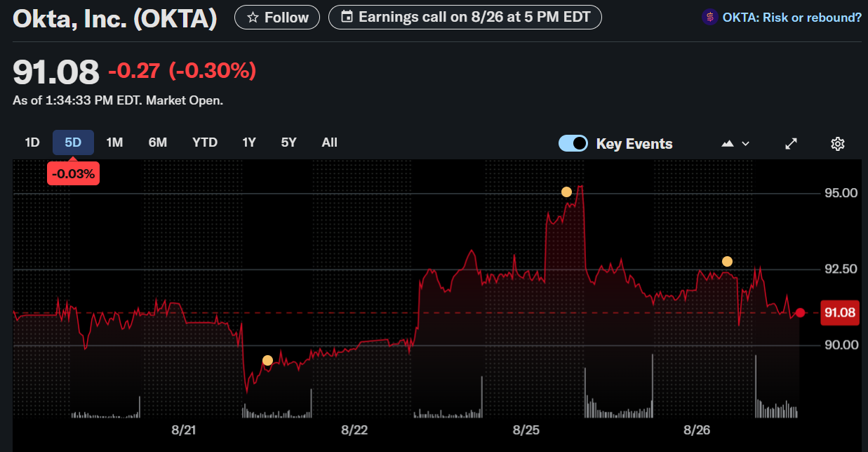868x452 pixels.
Task: Show the All time range
Action: tap(330, 142)
